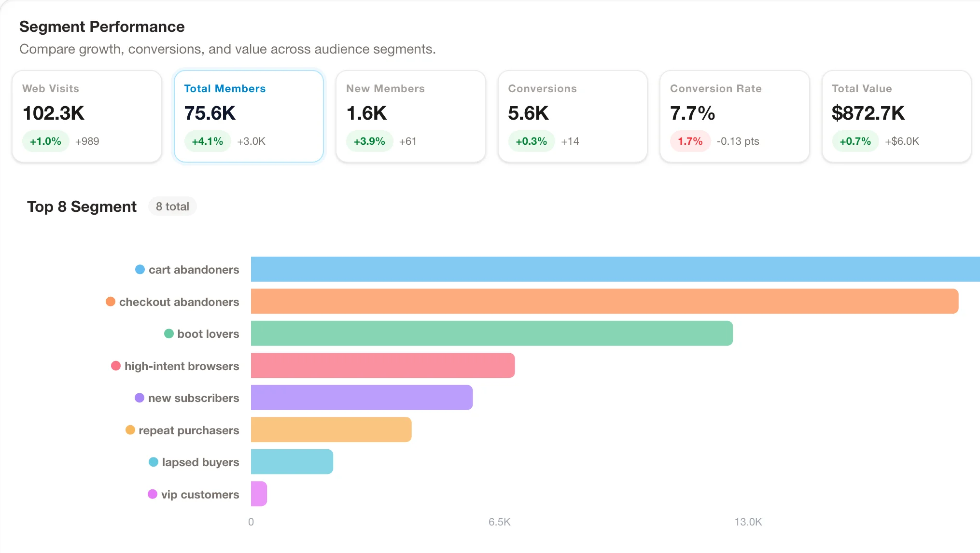The width and height of the screenshot is (980, 553).
Task: Click the repeat purchasers yellow legend dot
Action: click(x=130, y=430)
